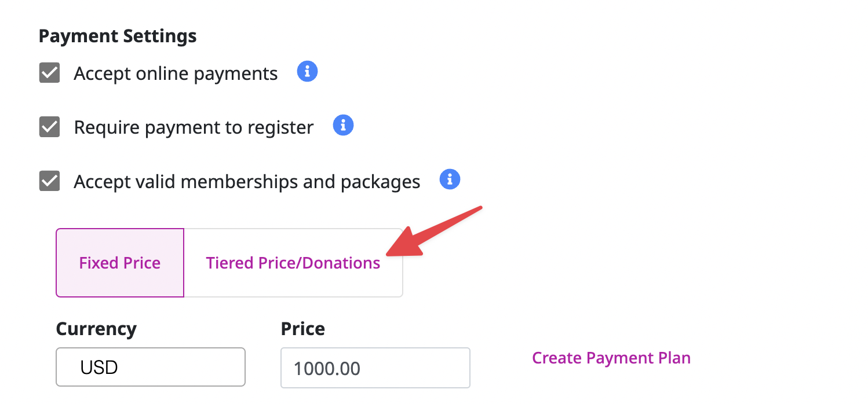
Task: Click the highlighted Fixed Price pricing option
Action: tap(119, 263)
